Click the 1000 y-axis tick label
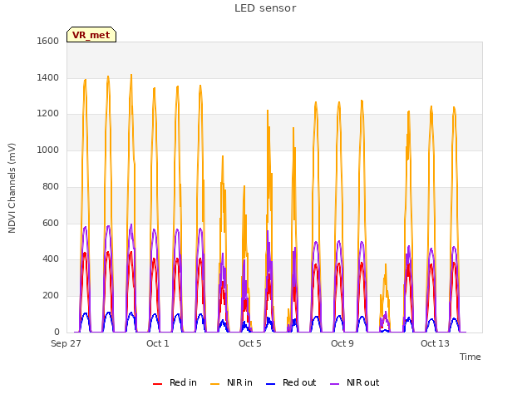 (48, 150)
